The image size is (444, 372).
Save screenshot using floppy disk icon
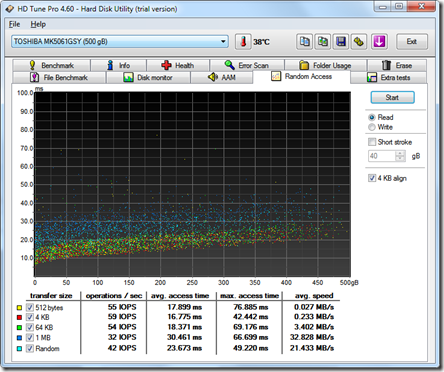341,42
